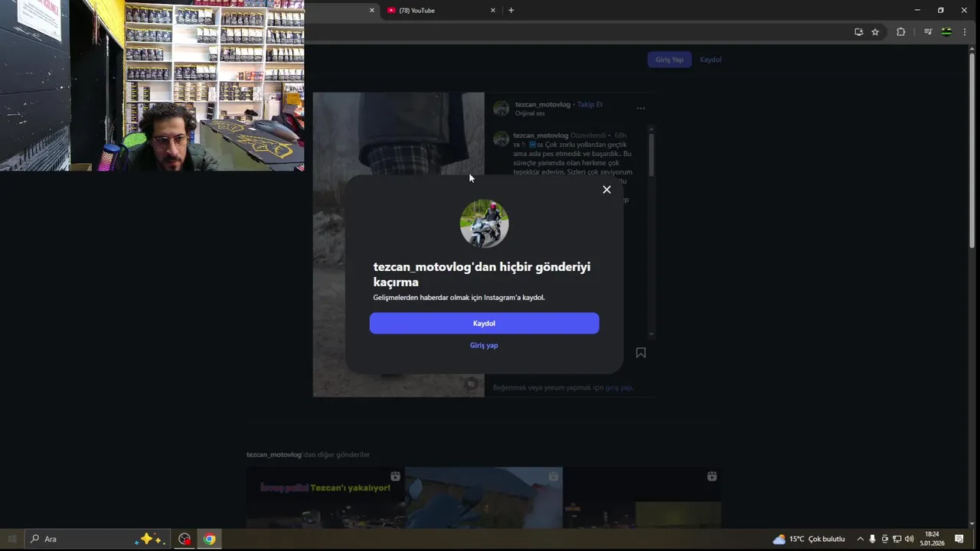Close the YouTube tab

493,11
